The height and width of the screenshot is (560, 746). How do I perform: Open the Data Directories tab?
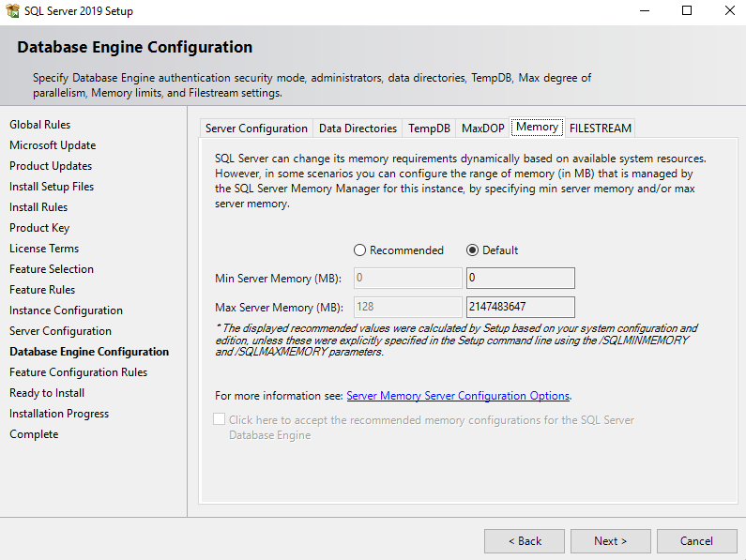point(358,129)
